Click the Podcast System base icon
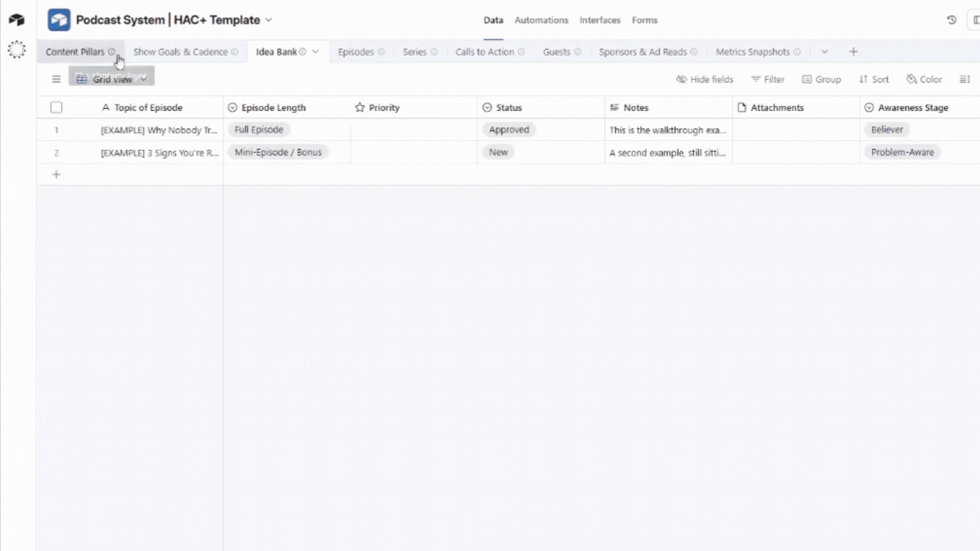The height and width of the screenshot is (551, 980). pos(59,20)
